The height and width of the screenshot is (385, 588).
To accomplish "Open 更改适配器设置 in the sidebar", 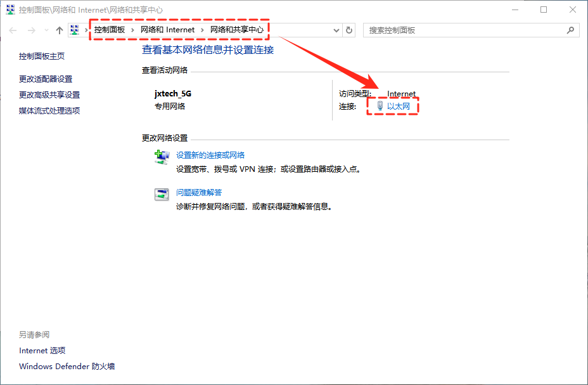I will (x=46, y=79).
